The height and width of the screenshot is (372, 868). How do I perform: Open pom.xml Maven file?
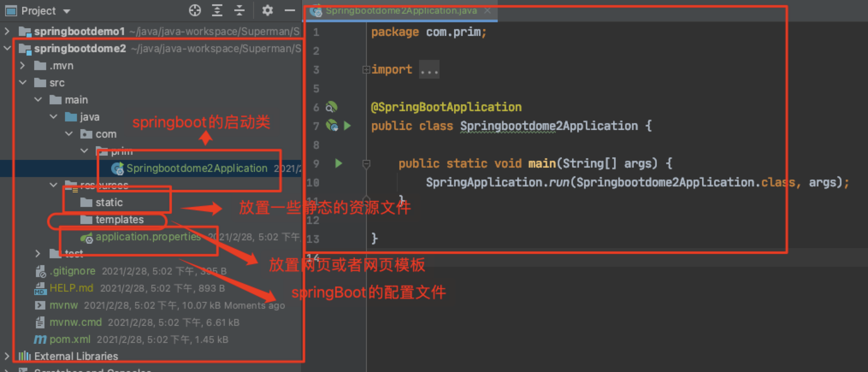tap(70, 339)
